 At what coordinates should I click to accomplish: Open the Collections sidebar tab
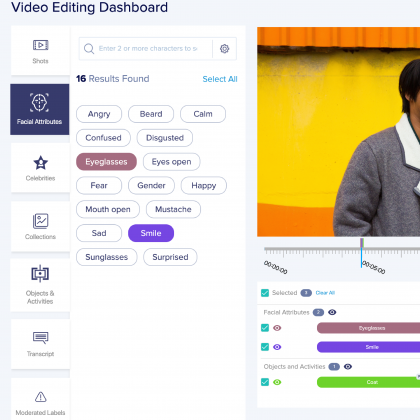click(40, 226)
